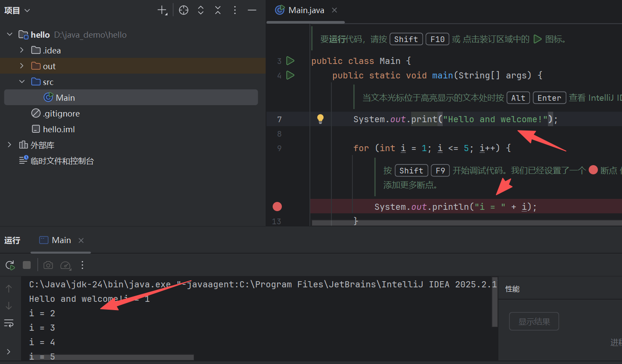This screenshot has width=622, height=364.
Task: Click the run arrow next to main method
Action: coord(290,75)
